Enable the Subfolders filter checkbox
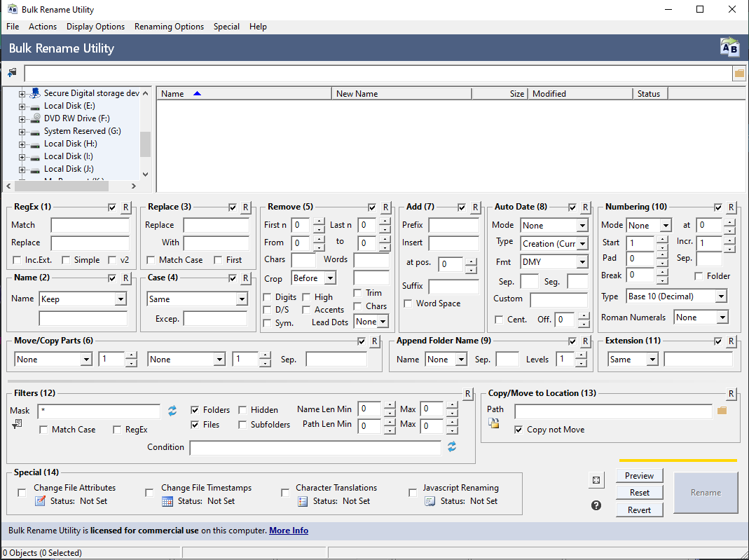 [242, 425]
